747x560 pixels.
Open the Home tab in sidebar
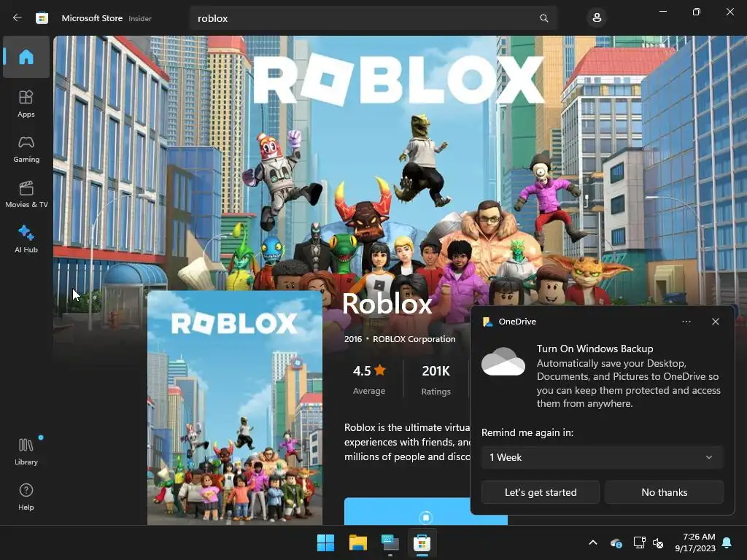pos(26,57)
